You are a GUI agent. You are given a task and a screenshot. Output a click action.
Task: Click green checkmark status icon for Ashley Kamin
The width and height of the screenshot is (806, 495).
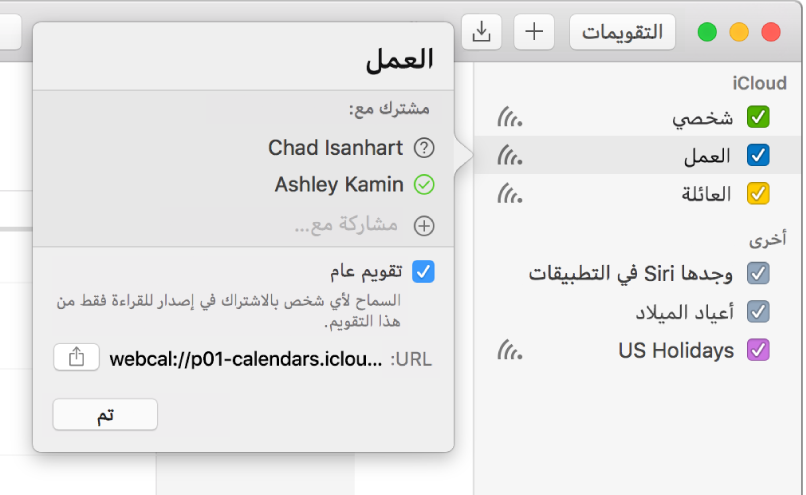click(424, 185)
